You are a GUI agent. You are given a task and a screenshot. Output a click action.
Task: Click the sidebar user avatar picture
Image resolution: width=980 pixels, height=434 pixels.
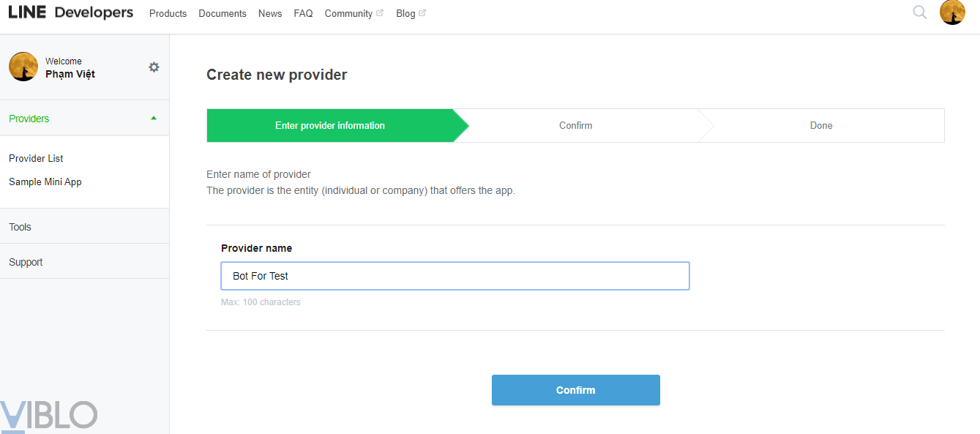click(x=23, y=67)
